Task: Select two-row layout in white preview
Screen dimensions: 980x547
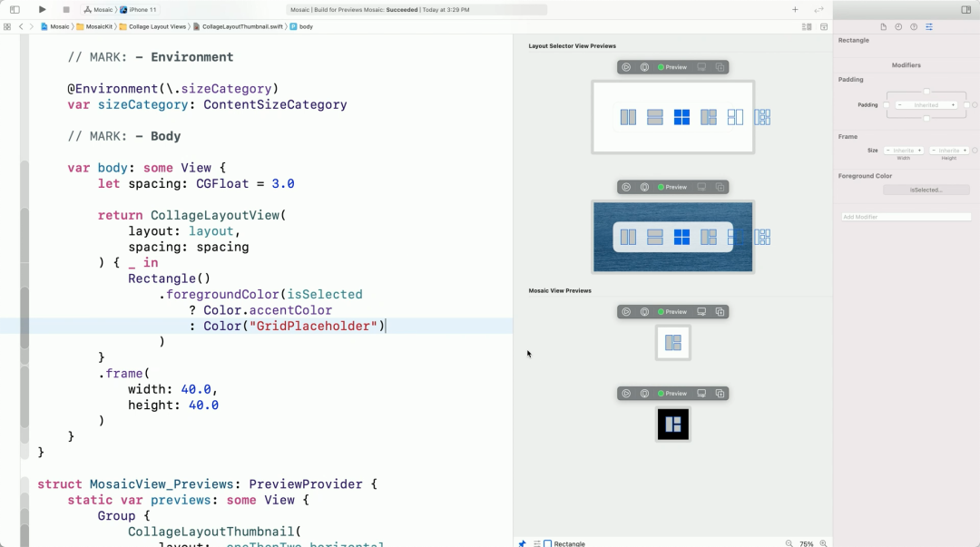Action: pos(655,117)
